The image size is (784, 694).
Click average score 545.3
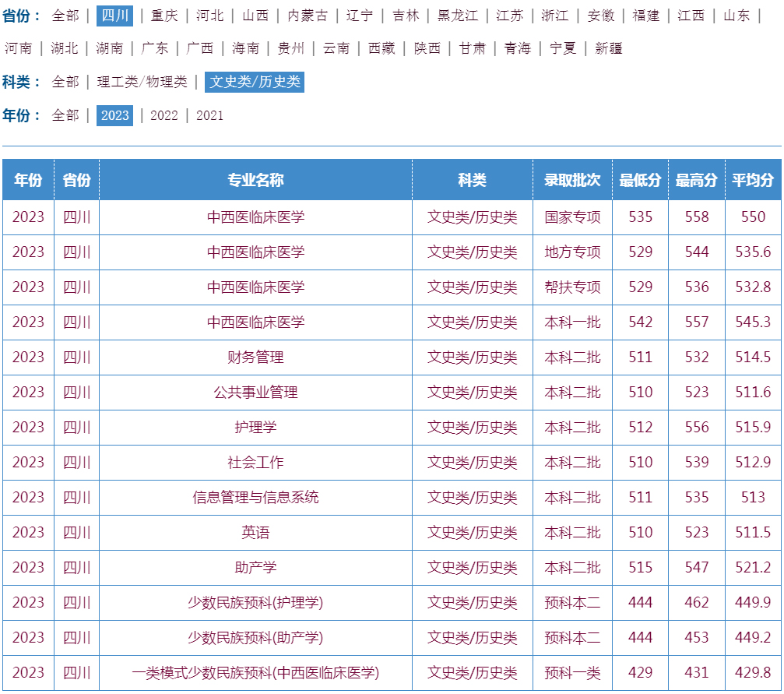[753, 322]
